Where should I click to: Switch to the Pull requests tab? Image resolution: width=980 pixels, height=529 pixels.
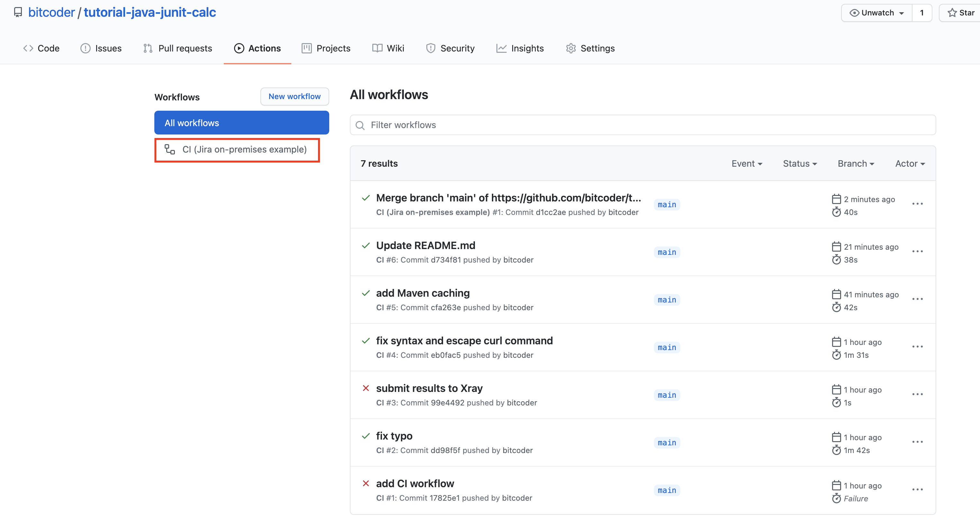point(178,48)
